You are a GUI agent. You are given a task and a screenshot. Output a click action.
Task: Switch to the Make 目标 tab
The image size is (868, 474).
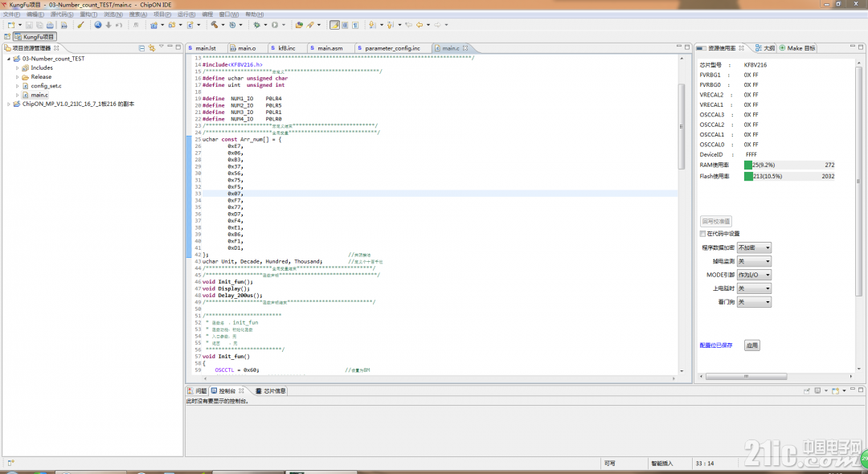[797, 48]
